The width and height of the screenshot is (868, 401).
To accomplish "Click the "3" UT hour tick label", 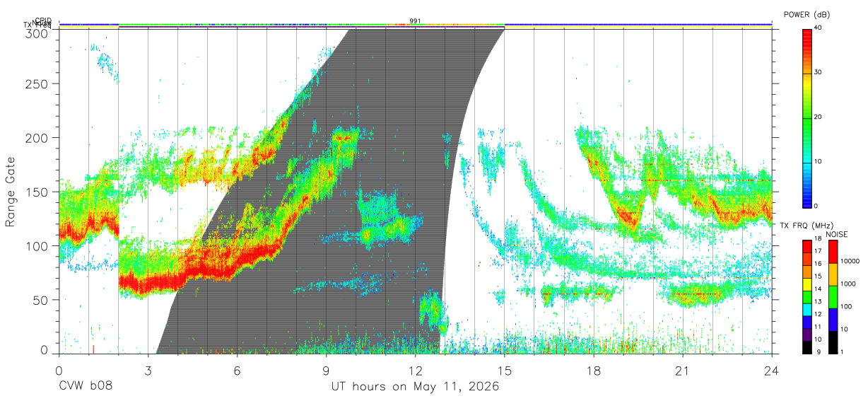I will [148, 370].
